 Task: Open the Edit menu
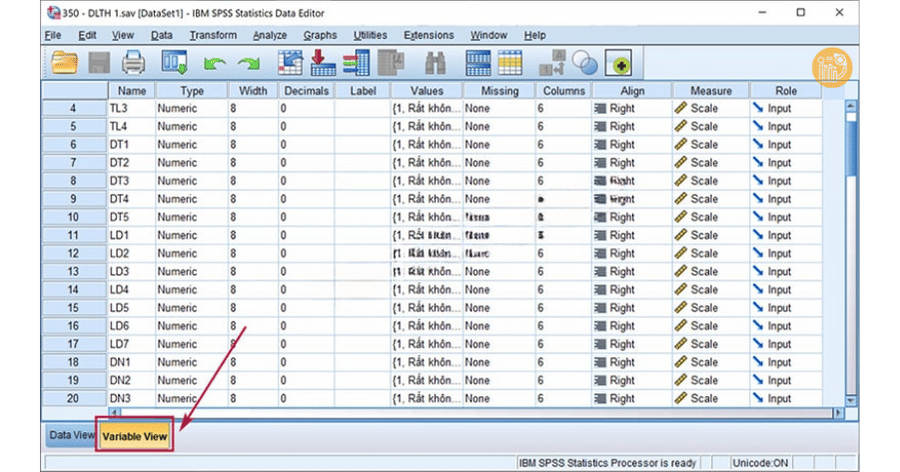tap(87, 35)
